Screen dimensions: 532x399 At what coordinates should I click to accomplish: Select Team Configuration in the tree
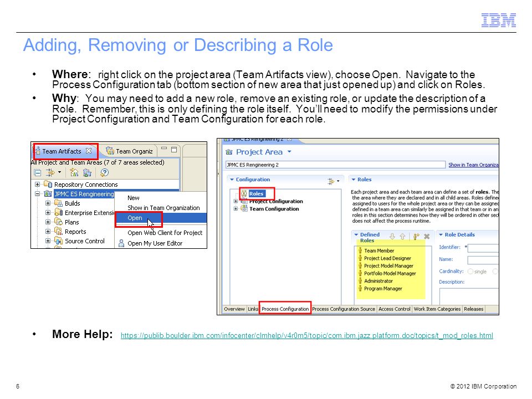point(274,209)
